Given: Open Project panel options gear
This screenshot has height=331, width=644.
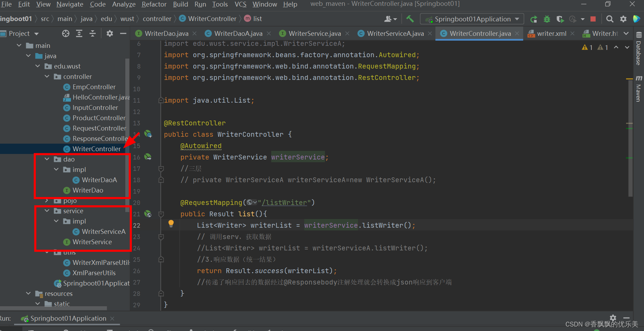Looking at the screenshot, I should 109,33.
